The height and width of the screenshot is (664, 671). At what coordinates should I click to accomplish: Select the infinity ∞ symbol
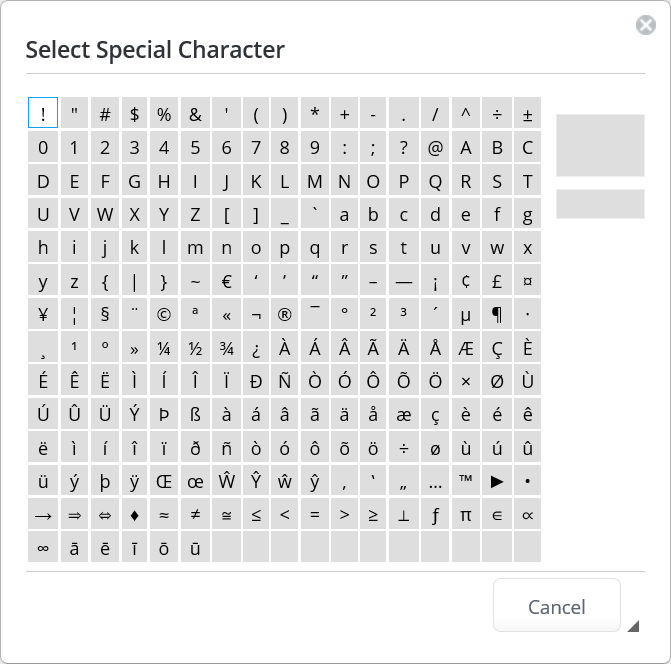(x=43, y=547)
